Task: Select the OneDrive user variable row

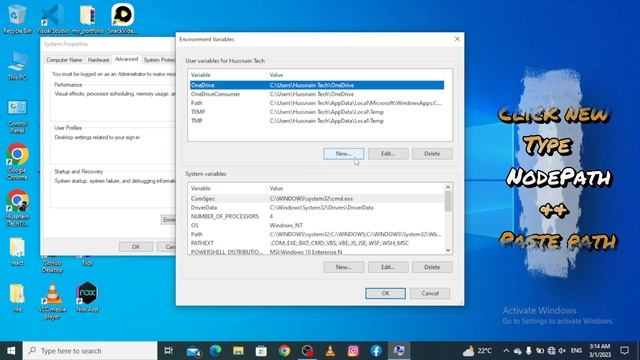Action: coord(317,85)
